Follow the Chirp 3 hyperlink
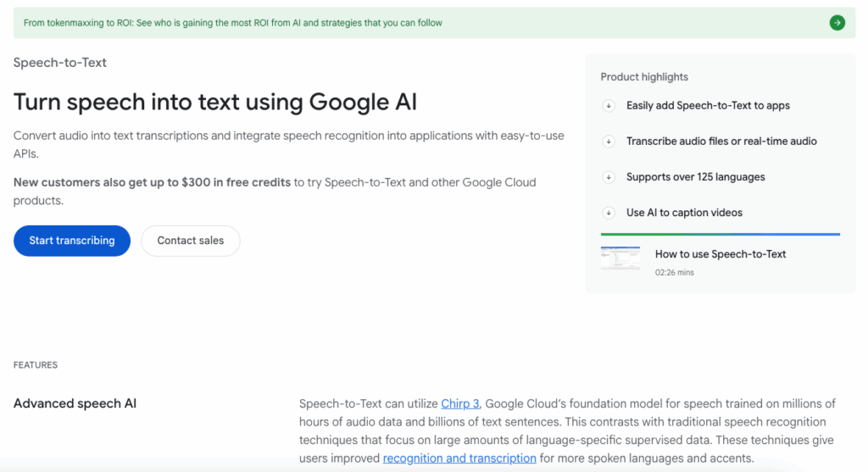The image size is (868, 472). [460, 404]
